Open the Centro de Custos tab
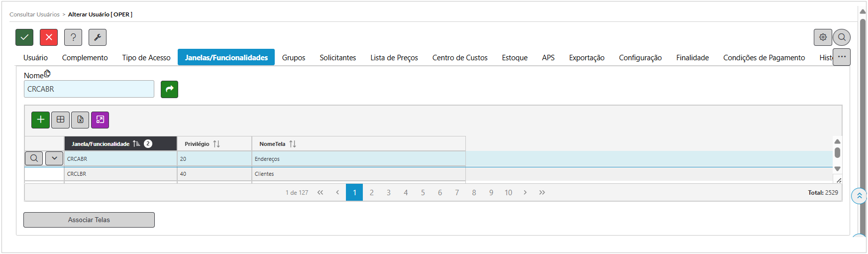This screenshot has height=254, width=868. point(460,58)
